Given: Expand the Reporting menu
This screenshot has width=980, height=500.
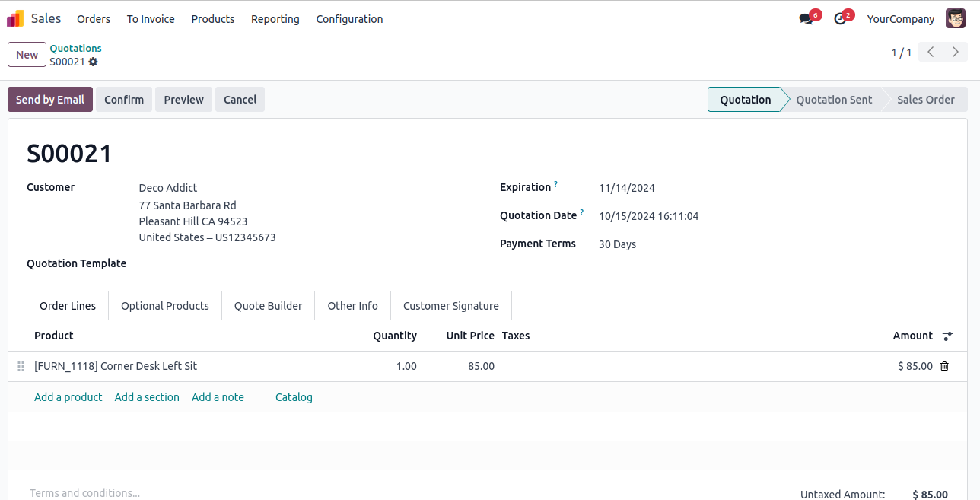Looking at the screenshot, I should click(x=275, y=19).
